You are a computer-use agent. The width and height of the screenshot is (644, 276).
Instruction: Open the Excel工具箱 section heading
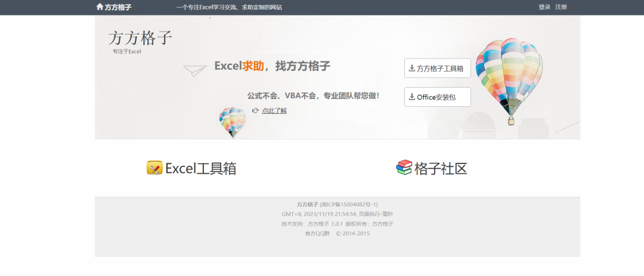point(201,168)
